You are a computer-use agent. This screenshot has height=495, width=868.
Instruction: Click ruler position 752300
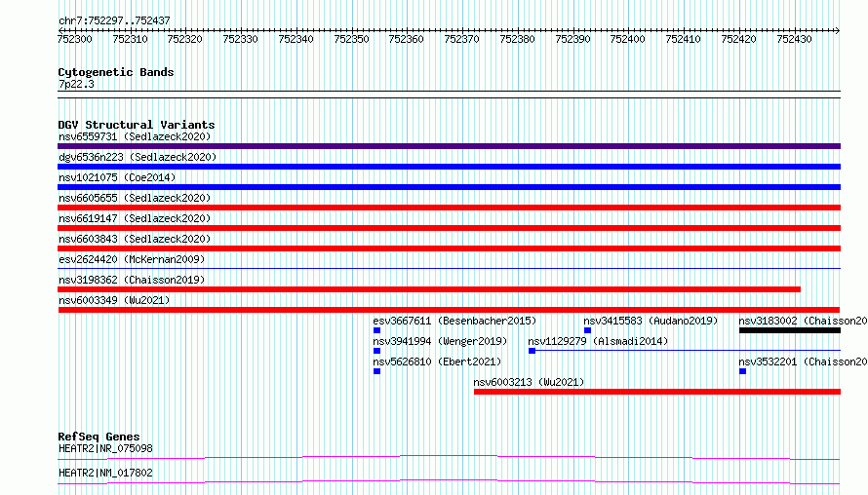click(x=75, y=39)
